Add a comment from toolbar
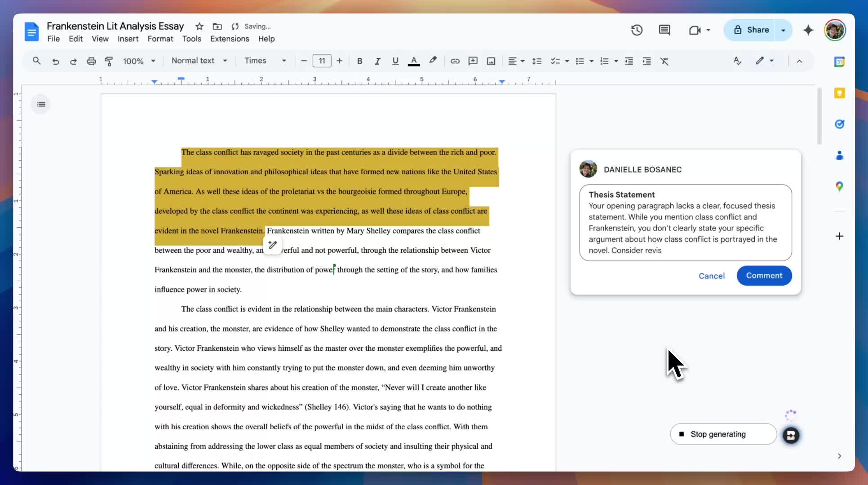This screenshot has width=868, height=485. coord(473,61)
